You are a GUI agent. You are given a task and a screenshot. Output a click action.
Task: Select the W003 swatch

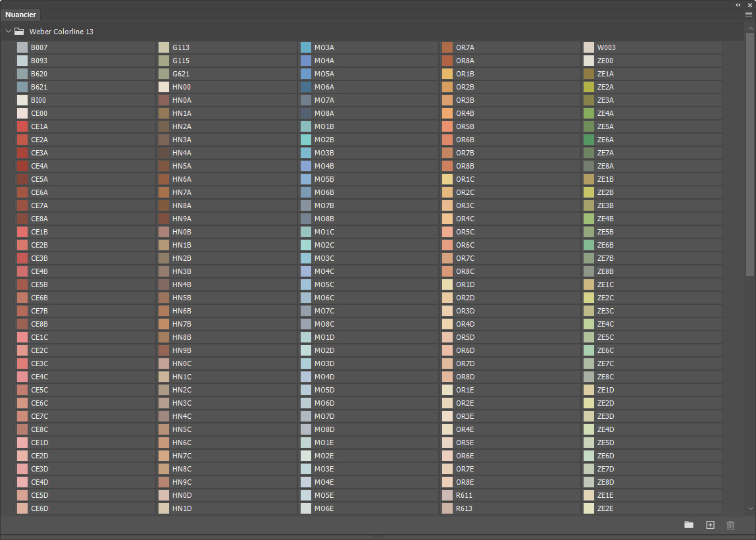point(652,47)
